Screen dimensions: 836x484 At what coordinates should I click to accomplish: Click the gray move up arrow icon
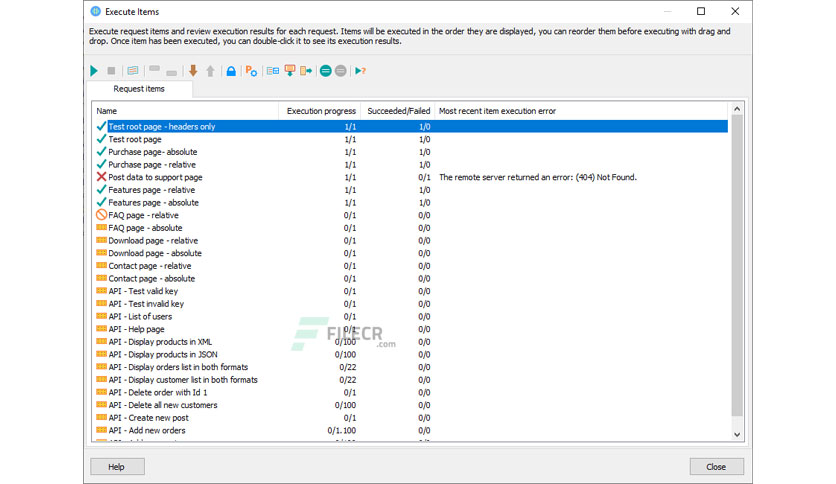point(211,70)
